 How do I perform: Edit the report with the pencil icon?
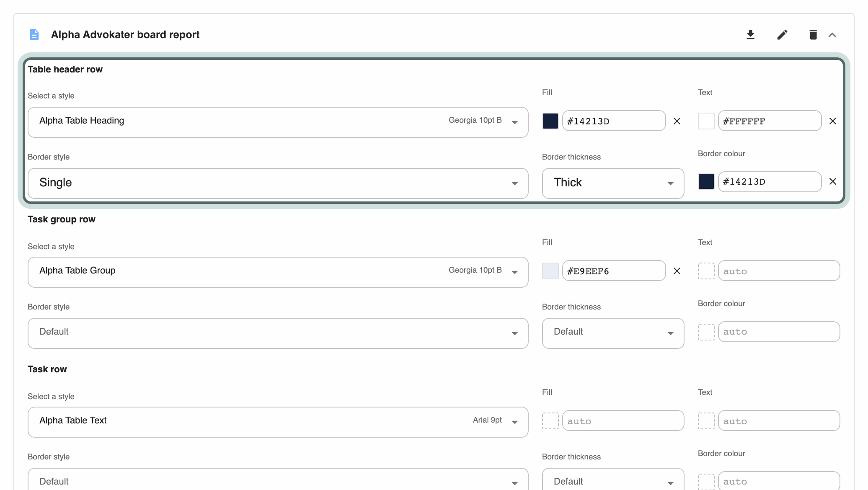tap(782, 35)
